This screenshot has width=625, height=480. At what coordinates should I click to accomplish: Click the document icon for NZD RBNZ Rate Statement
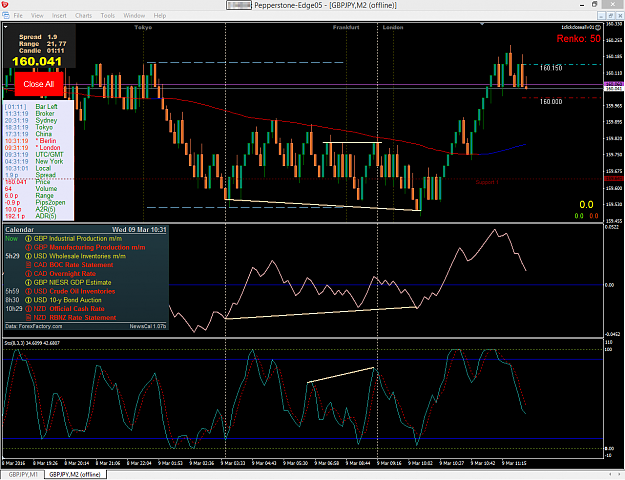tap(28, 318)
